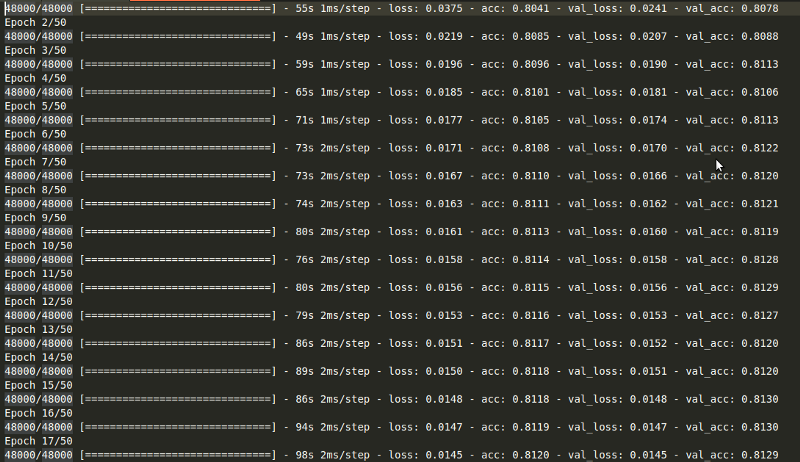Click the 'Epoch 10/50' line
The image size is (800, 462).
39,246
